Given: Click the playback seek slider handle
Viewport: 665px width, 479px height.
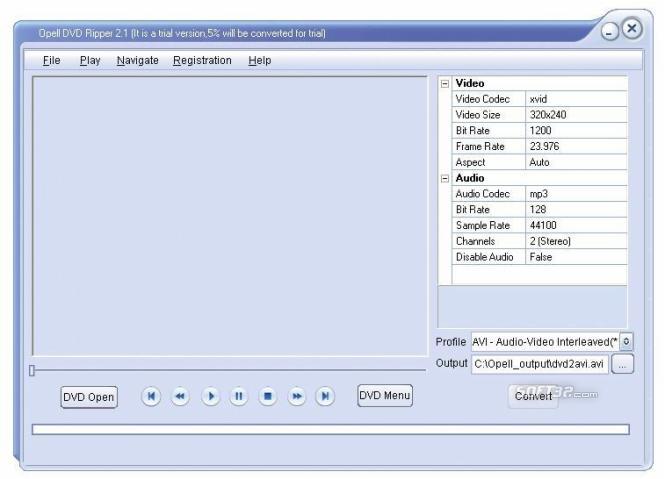Looking at the screenshot, I should (32, 371).
